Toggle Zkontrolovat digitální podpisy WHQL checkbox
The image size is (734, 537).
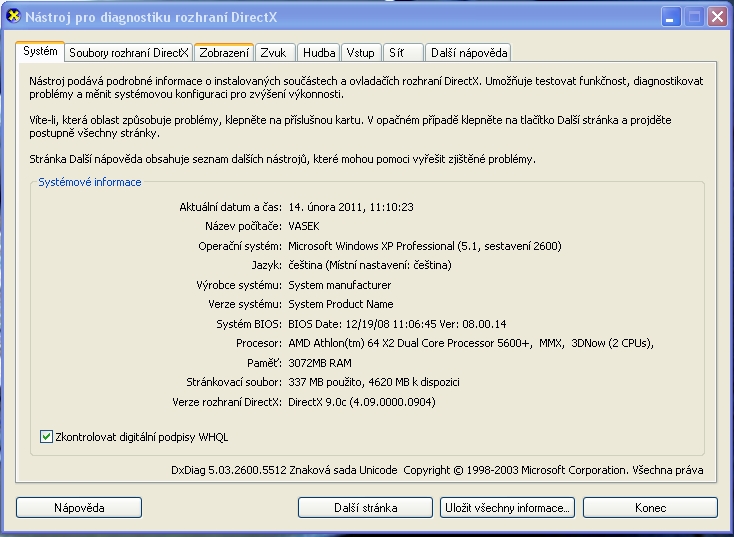coord(46,437)
